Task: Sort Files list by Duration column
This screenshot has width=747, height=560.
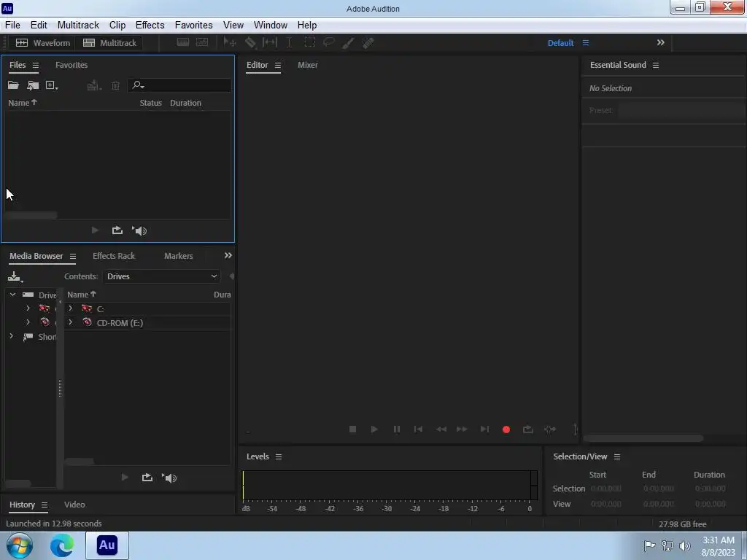Action: (x=185, y=103)
